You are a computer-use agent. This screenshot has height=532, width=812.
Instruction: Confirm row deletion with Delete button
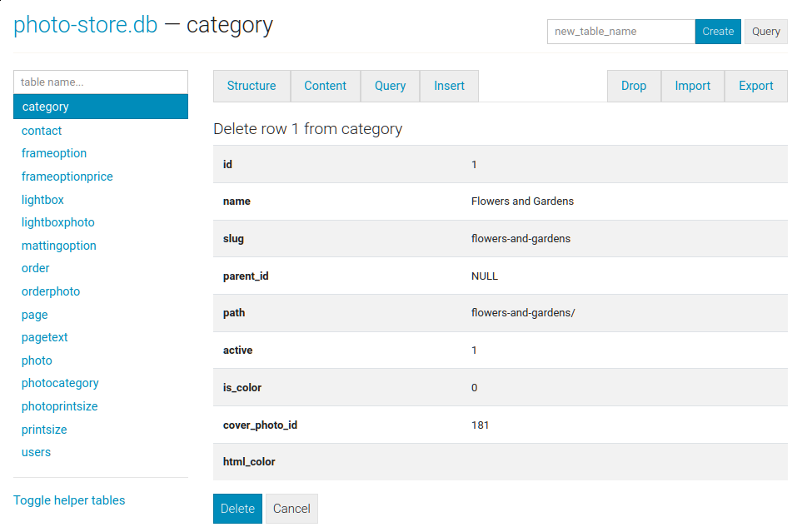[x=237, y=509]
